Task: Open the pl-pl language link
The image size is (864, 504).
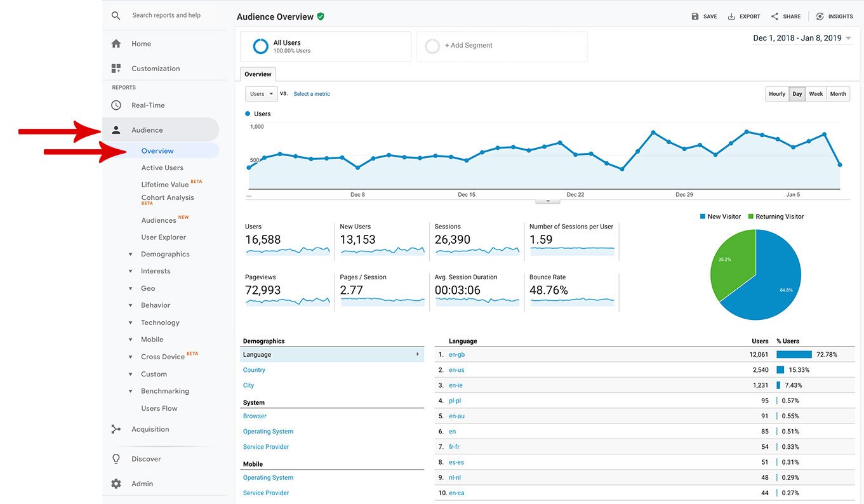Action: pos(455,401)
